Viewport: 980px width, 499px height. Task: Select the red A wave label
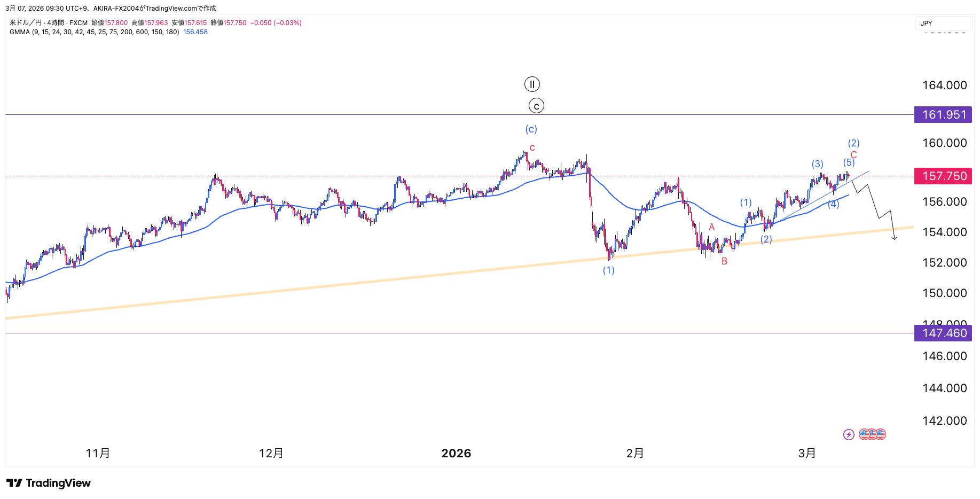[x=712, y=227]
